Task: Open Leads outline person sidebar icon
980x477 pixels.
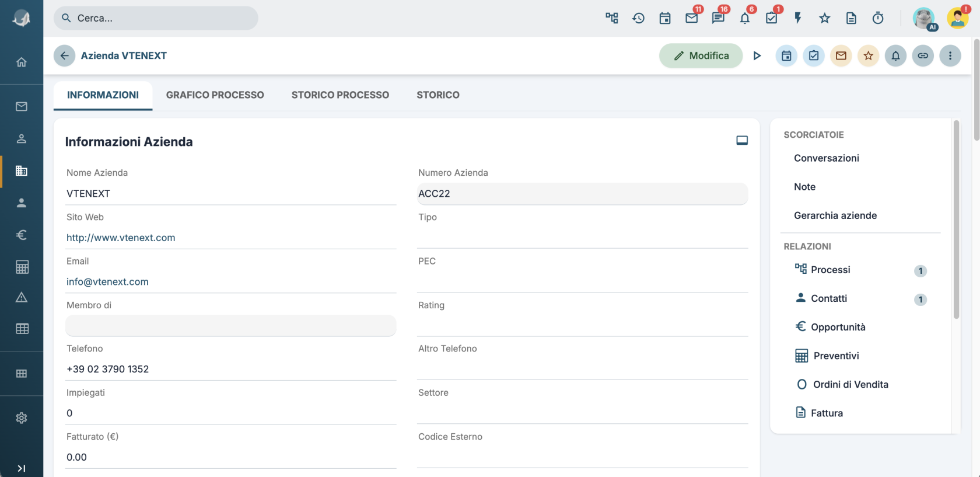Action: pyautogui.click(x=22, y=138)
